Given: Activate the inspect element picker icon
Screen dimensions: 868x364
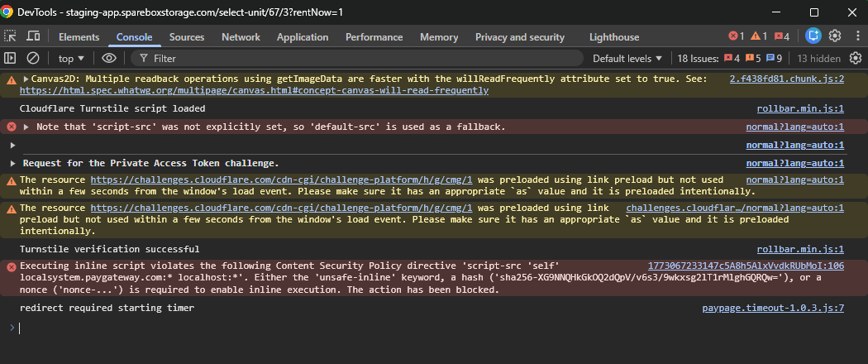Looking at the screenshot, I should 10,36.
